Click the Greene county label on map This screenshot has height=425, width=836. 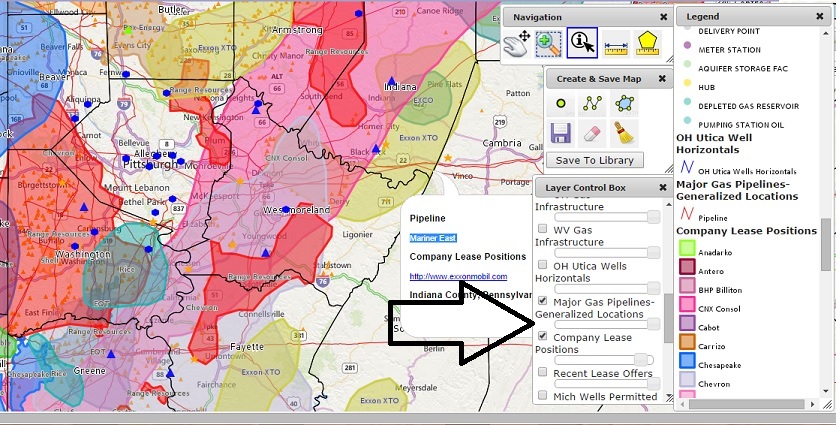[90, 371]
